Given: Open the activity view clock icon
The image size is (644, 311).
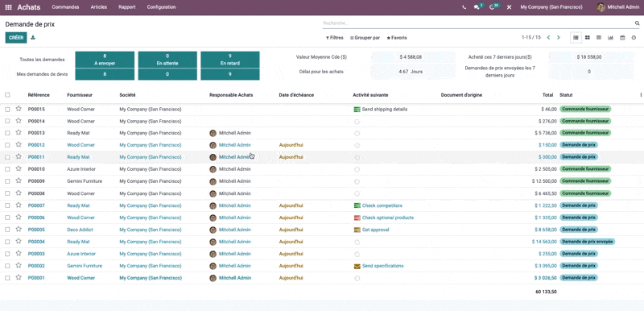Looking at the screenshot, I should click(634, 37).
